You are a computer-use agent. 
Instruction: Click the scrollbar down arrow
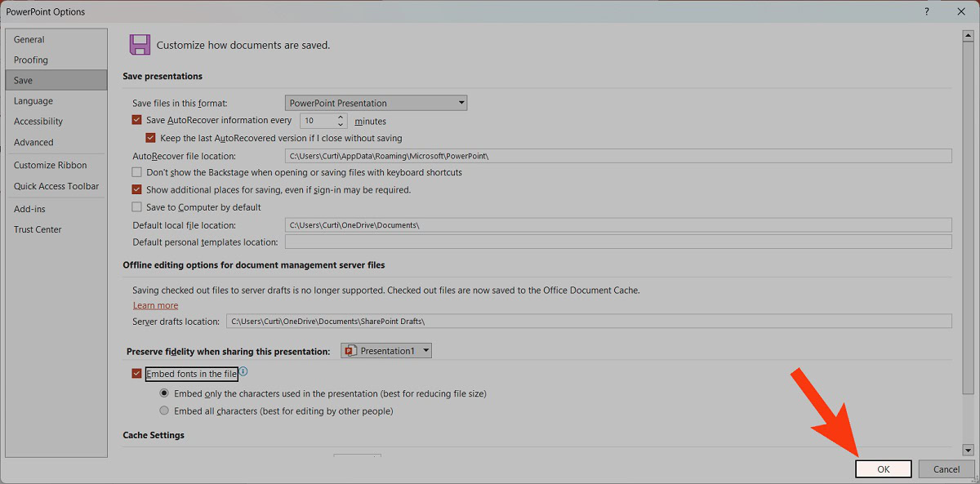[x=968, y=450]
